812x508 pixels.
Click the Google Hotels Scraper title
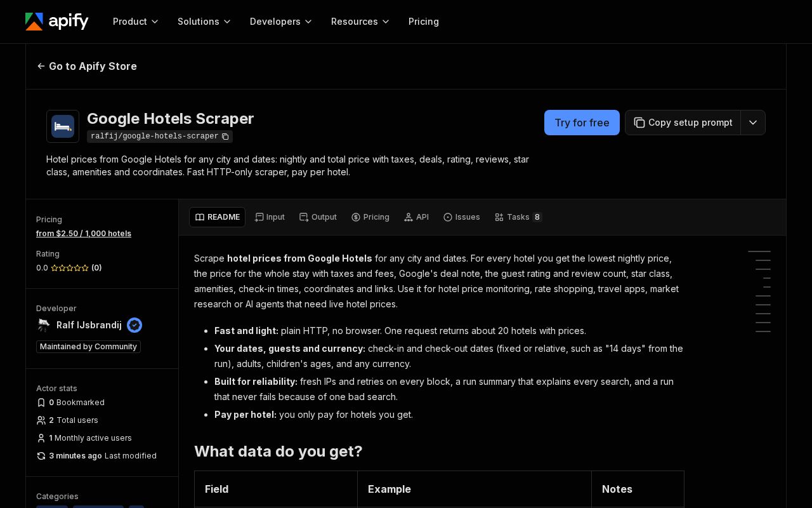tap(170, 119)
